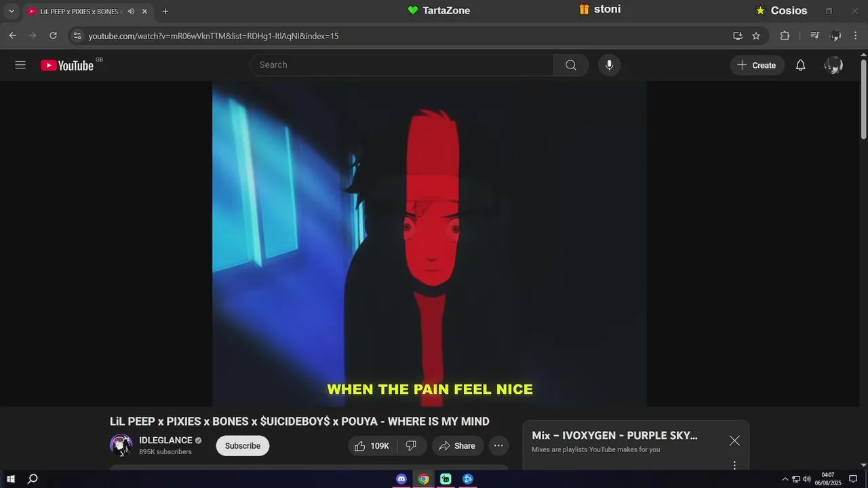Open the green app icon in taskbar
The image size is (868, 488).
point(446,479)
